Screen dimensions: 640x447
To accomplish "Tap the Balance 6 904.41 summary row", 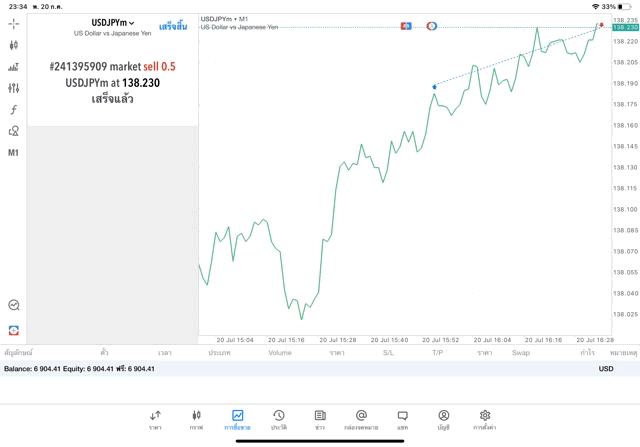I will tap(320, 369).
